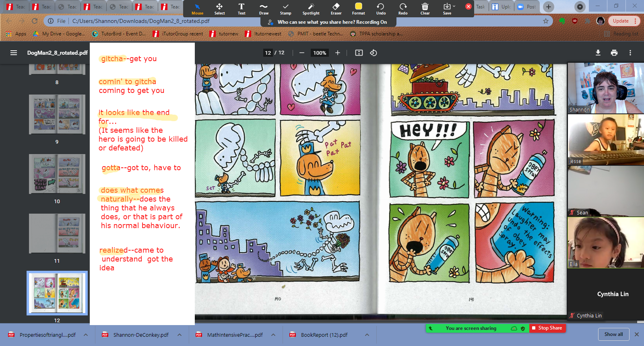Image resolution: width=644 pixels, height=346 pixels.
Task: Reload the browser page
Action: point(35,21)
